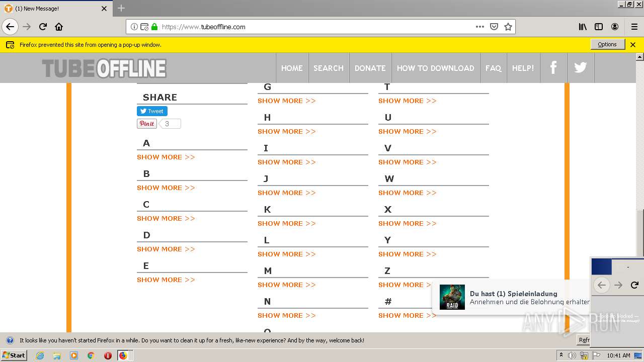Click SHOW MORE link under letter U
Screen dimensions: 644x362
[x=408, y=131]
